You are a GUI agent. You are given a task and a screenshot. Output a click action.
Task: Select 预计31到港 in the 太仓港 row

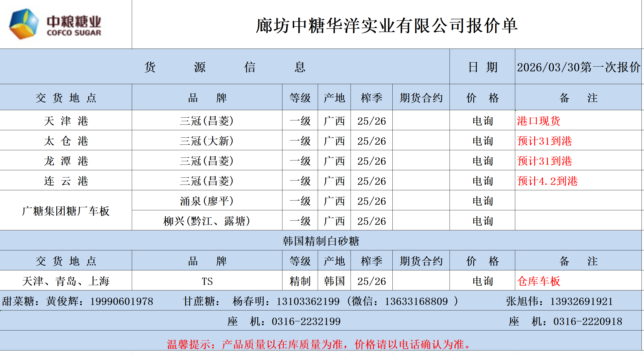[545, 141]
